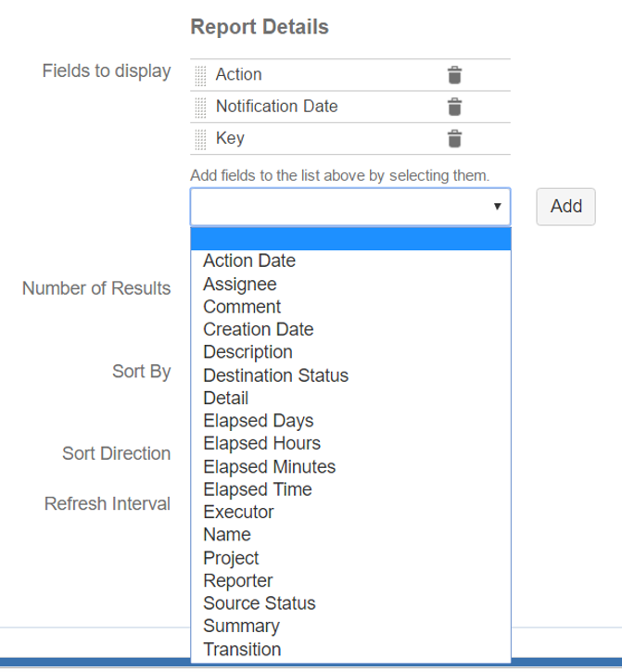Viewport: 622px width, 672px height.
Task: Click trash icon next to Key field
Action: (x=454, y=139)
